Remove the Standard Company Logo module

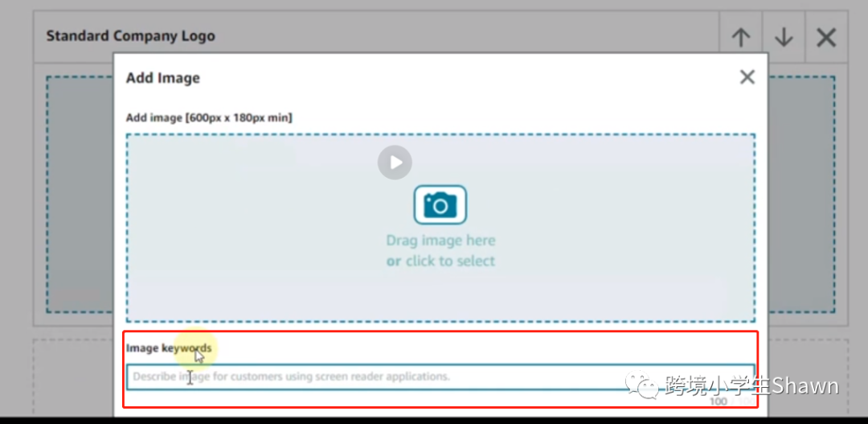826,37
